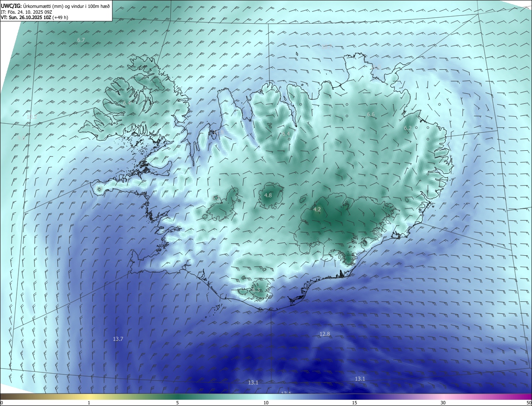Click the 'IT: Fös. 24. 10. 2025 09Z' line

point(27,12)
